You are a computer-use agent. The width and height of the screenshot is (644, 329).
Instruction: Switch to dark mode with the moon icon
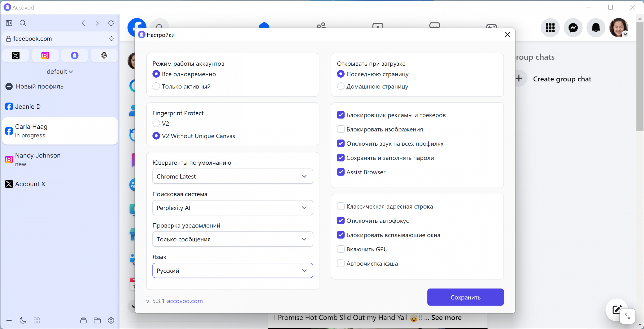[23, 320]
